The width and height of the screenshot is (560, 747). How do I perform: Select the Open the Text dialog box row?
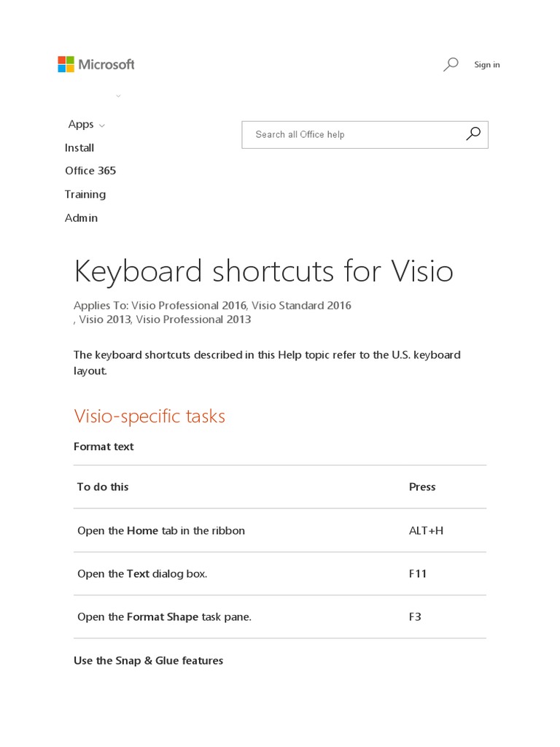pyautogui.click(x=142, y=573)
